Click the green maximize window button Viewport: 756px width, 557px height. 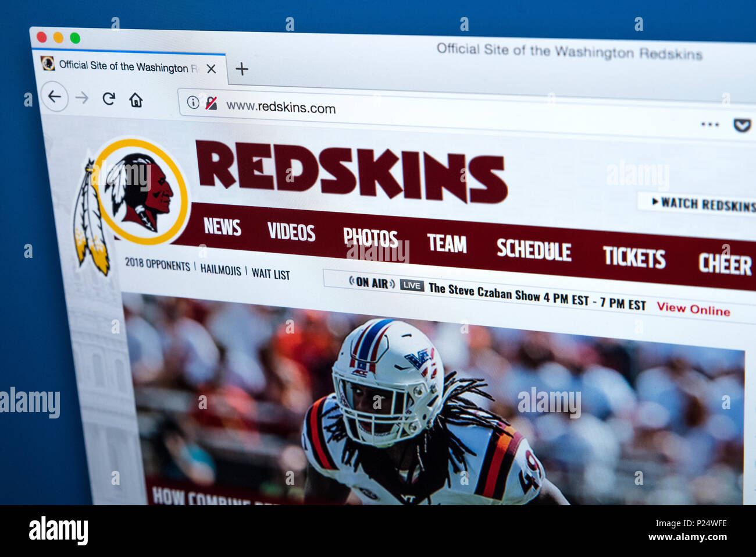[x=75, y=38]
